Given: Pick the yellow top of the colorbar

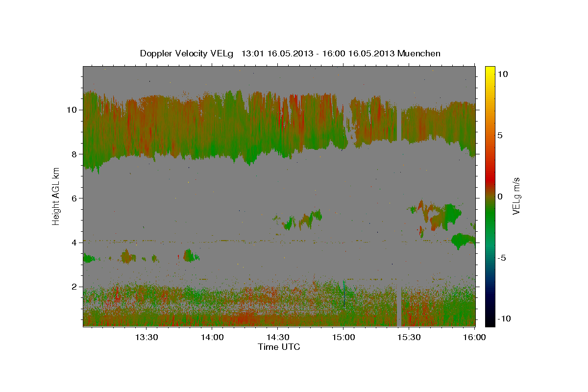Looking at the screenshot, I should [490, 70].
